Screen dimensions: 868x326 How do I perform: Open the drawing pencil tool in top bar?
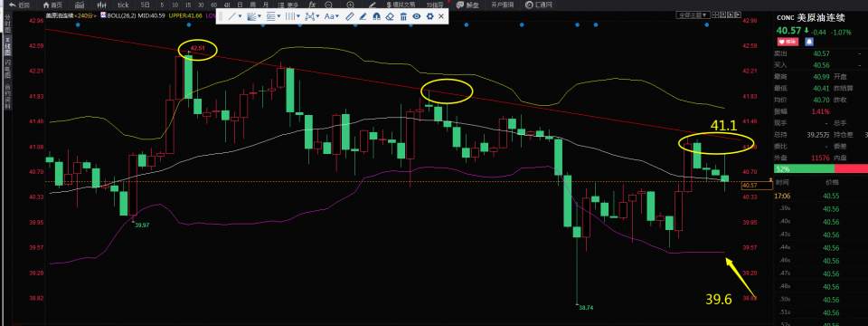pyautogui.click(x=372, y=5)
